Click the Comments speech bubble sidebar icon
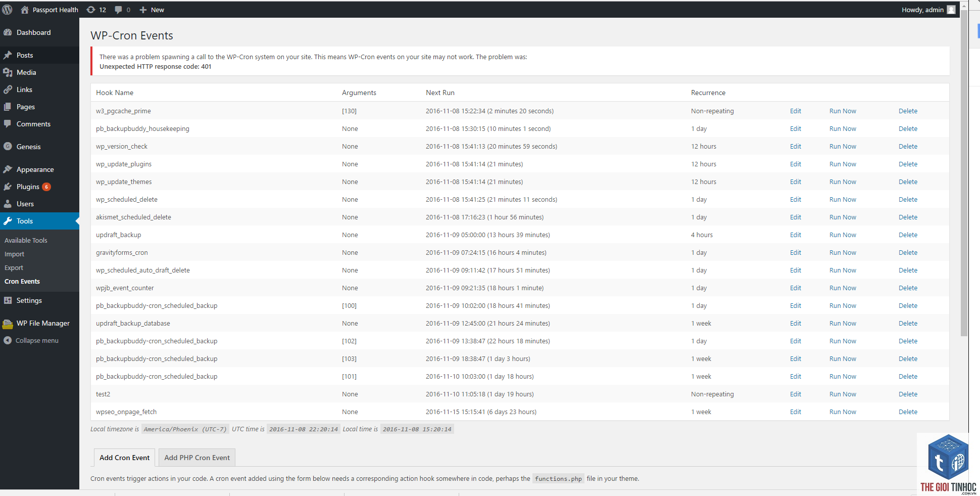The height and width of the screenshot is (496, 980). point(8,124)
